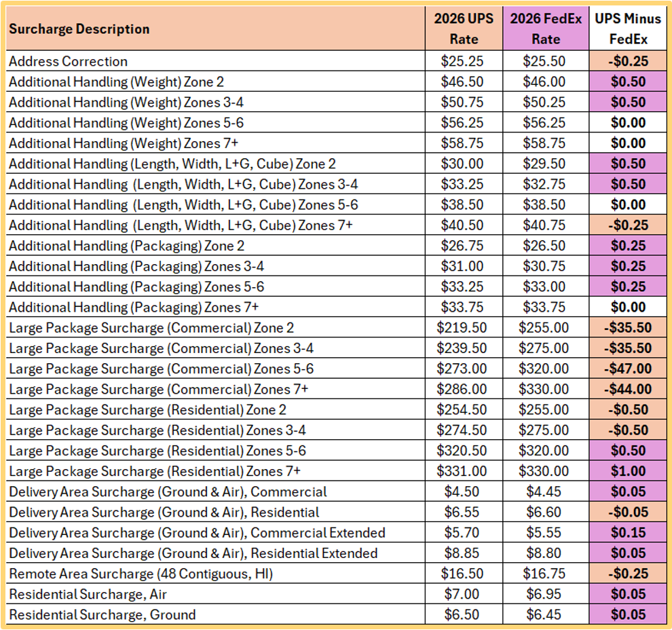Click the $58.75 FedEx rate cell
Screen dimensions: 672x630
point(546,143)
